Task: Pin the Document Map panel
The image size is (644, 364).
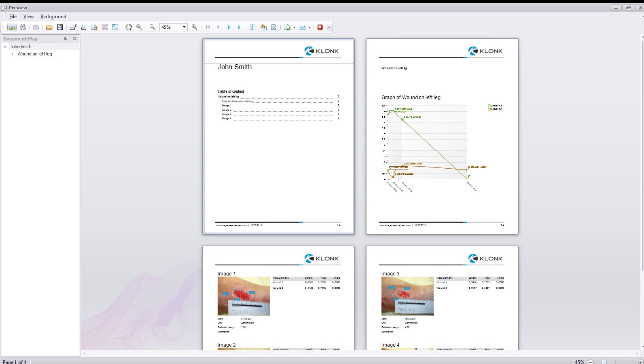Action: [66, 39]
